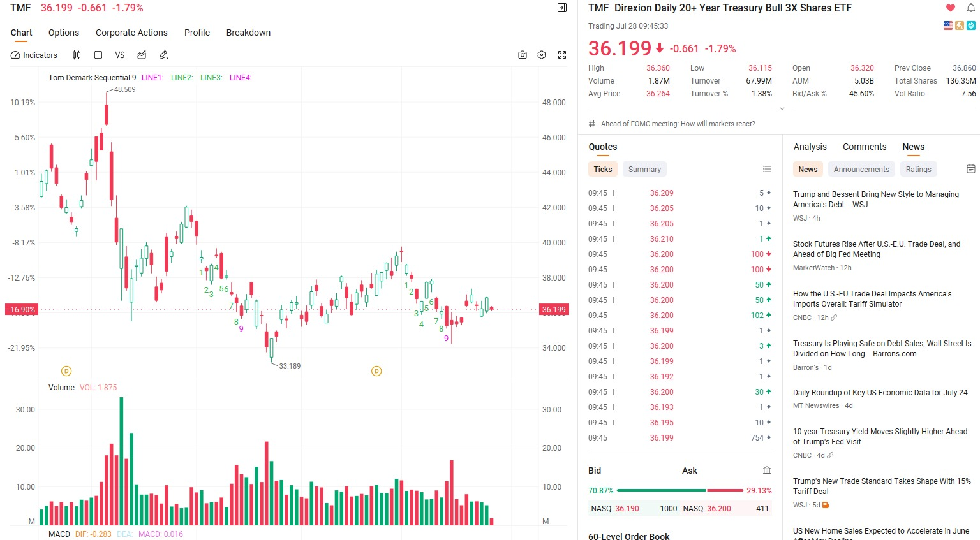
Task: Open the news calendar filter icon
Action: point(971,169)
